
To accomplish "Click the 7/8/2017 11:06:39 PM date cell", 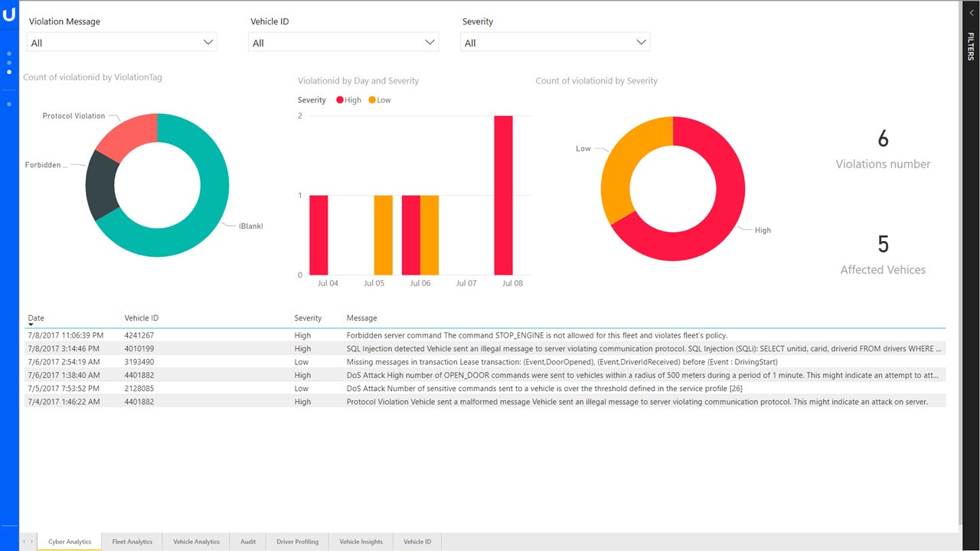I will click(x=65, y=335).
